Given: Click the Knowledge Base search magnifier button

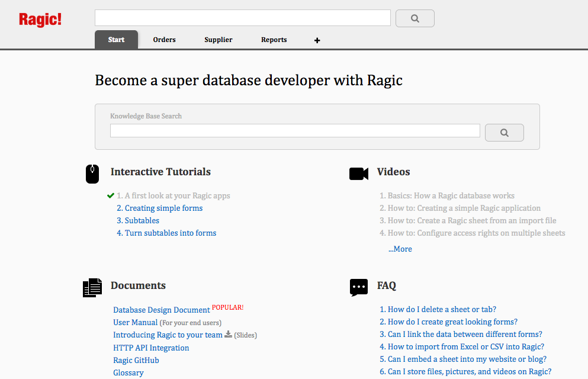Looking at the screenshot, I should click(x=504, y=133).
